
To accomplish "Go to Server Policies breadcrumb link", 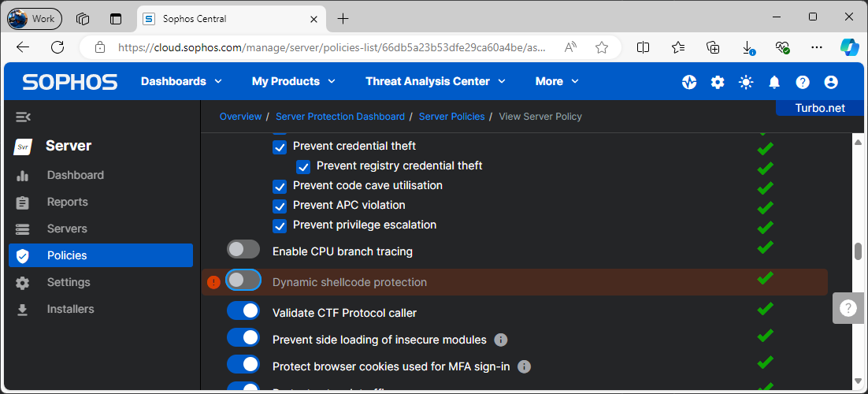I will point(451,117).
